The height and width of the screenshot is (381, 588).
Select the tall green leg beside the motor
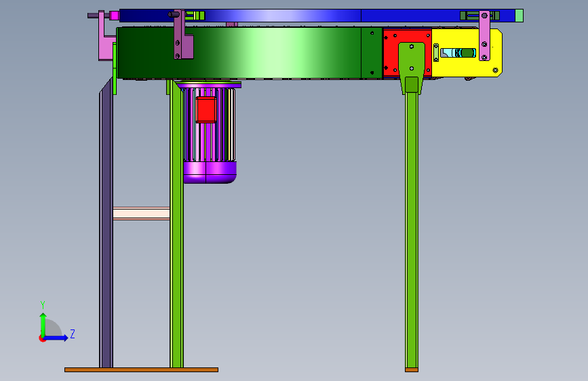[176, 225]
